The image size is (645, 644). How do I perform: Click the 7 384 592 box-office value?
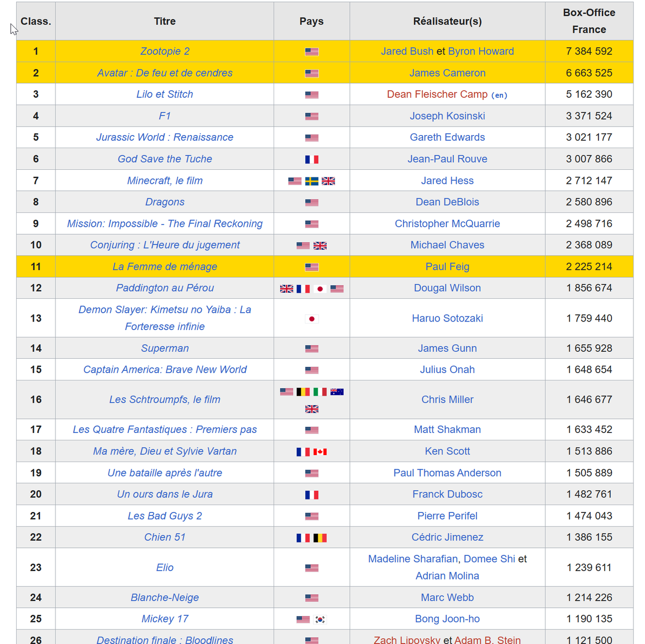coord(589,51)
